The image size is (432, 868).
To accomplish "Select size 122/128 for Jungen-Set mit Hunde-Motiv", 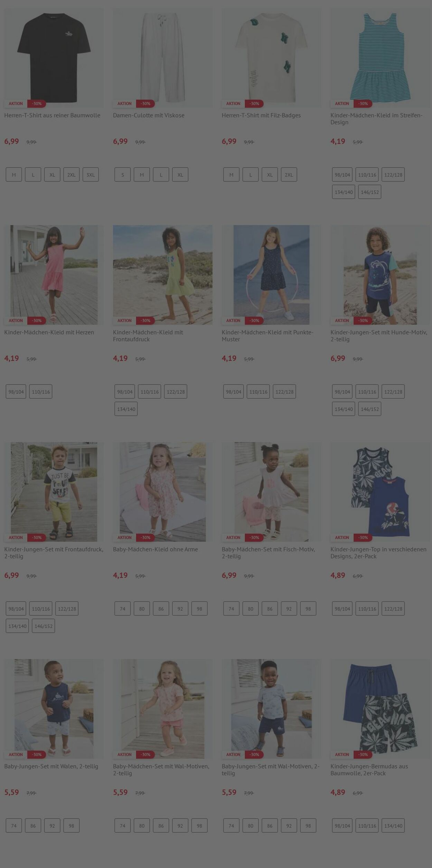I will pyautogui.click(x=393, y=392).
